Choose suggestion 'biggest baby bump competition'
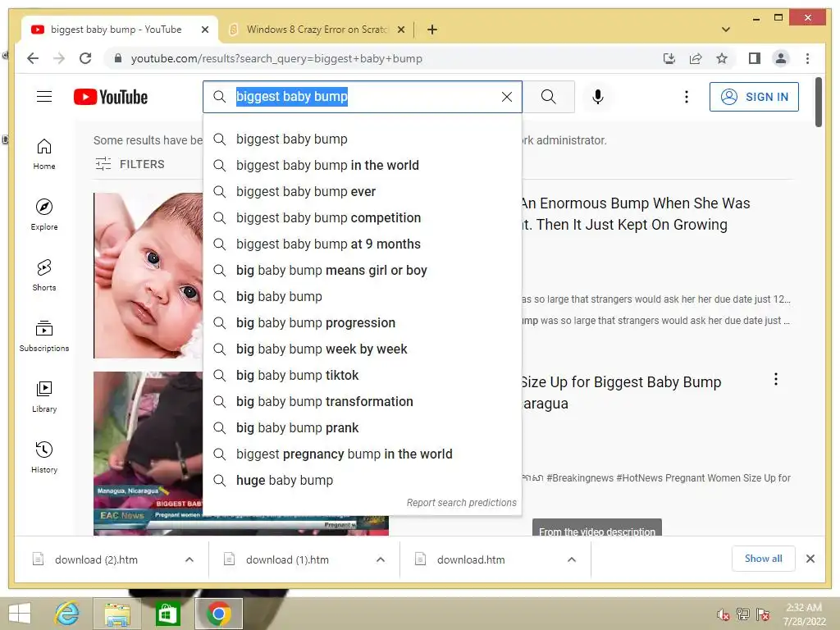 [362, 217]
